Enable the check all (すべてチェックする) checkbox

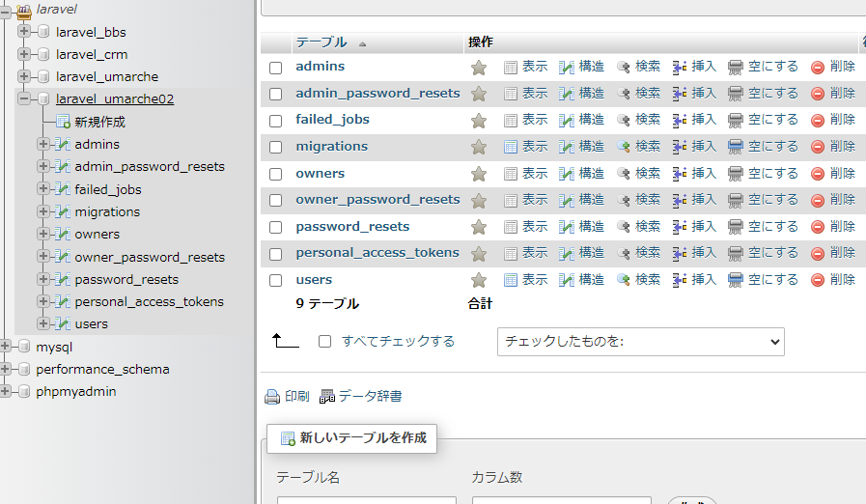(x=325, y=342)
